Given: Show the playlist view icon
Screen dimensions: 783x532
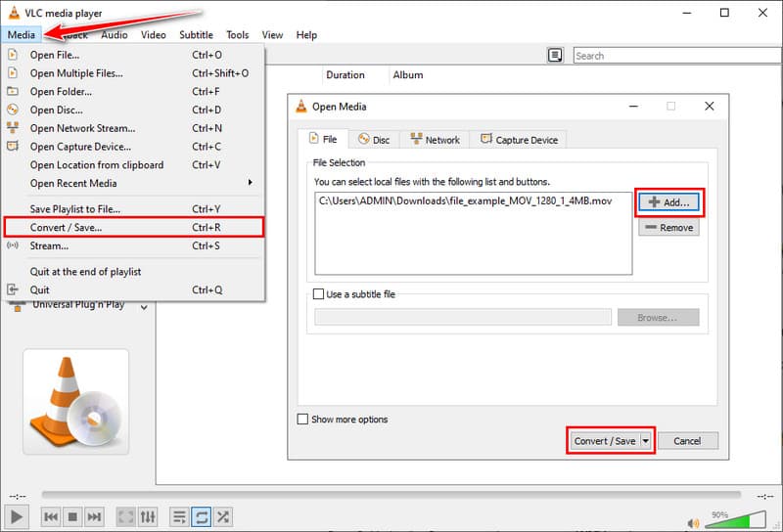Looking at the screenshot, I should [x=179, y=516].
